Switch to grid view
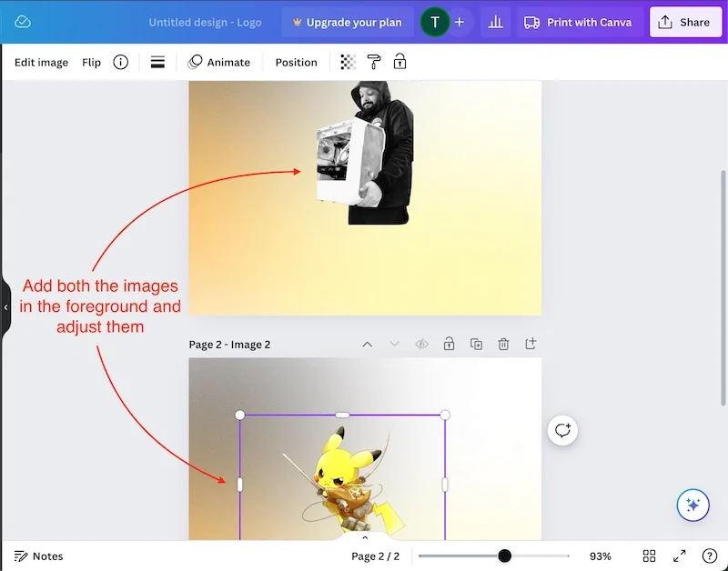This screenshot has height=571, width=728. [649, 556]
